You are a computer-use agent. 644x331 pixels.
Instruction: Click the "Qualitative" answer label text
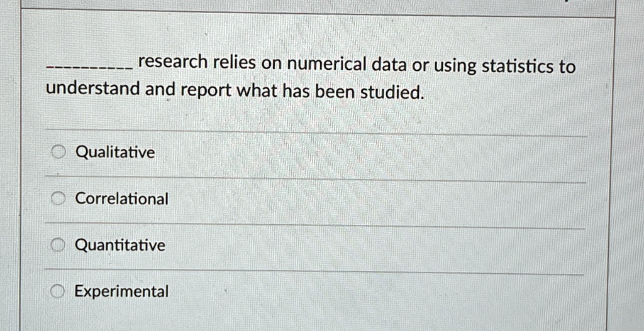[116, 153]
